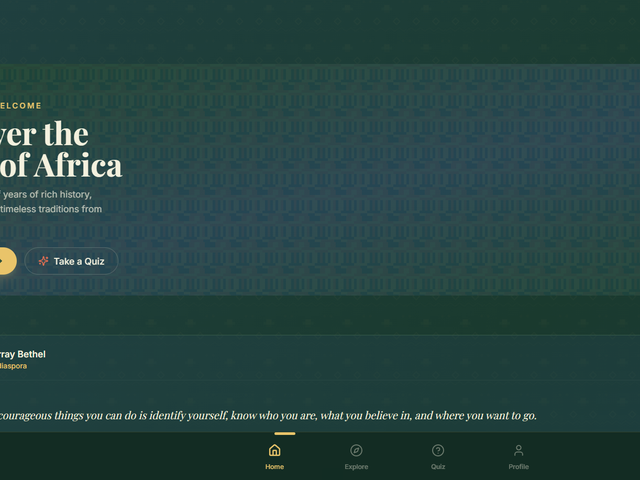This screenshot has width=640, height=480.
Task: Select the Quiz label in bottom navigation
Action: click(438, 467)
